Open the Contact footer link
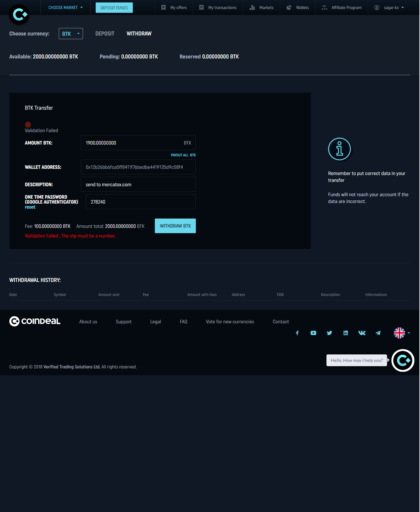The height and width of the screenshot is (512, 420). click(281, 322)
